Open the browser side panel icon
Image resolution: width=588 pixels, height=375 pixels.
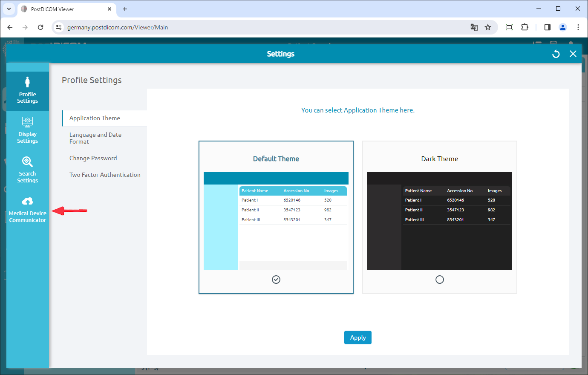(547, 27)
